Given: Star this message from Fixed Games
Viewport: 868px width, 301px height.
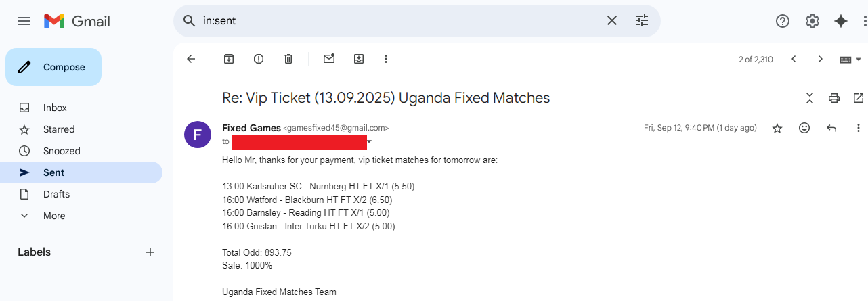Looking at the screenshot, I should (x=777, y=128).
